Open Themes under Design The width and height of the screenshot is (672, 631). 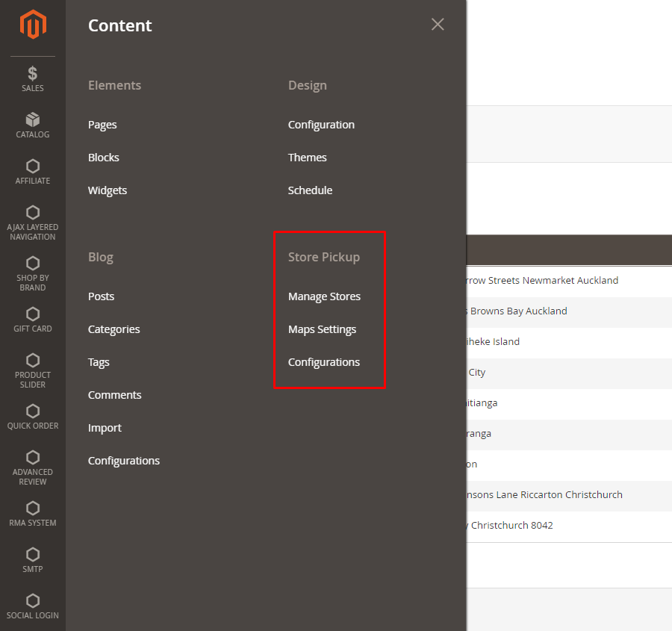click(x=307, y=158)
